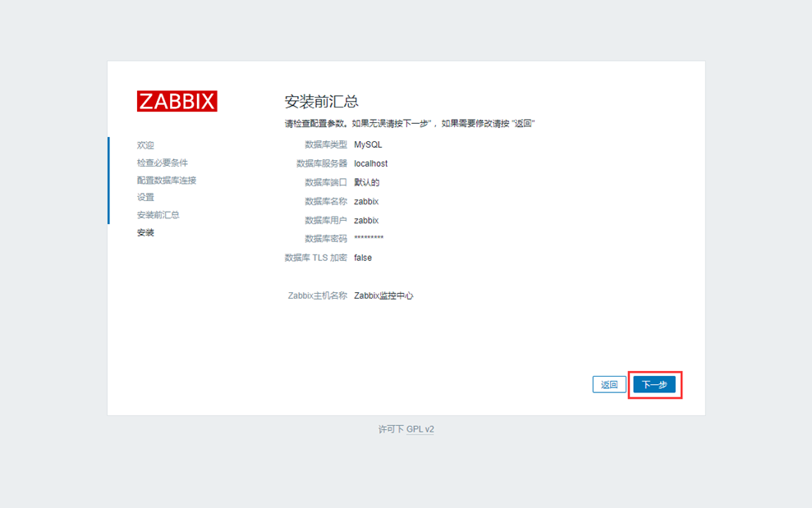Click the masked database password value
The image size is (812, 508).
[x=369, y=238]
